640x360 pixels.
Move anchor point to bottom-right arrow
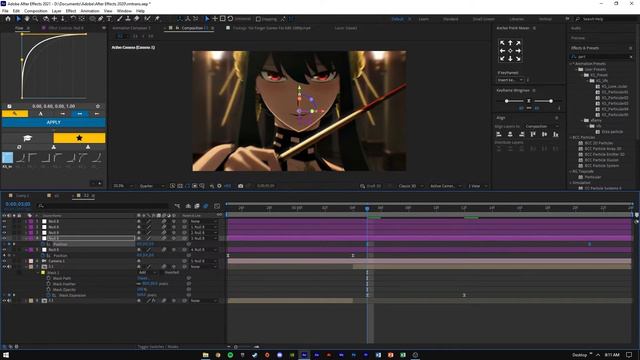coord(518,58)
